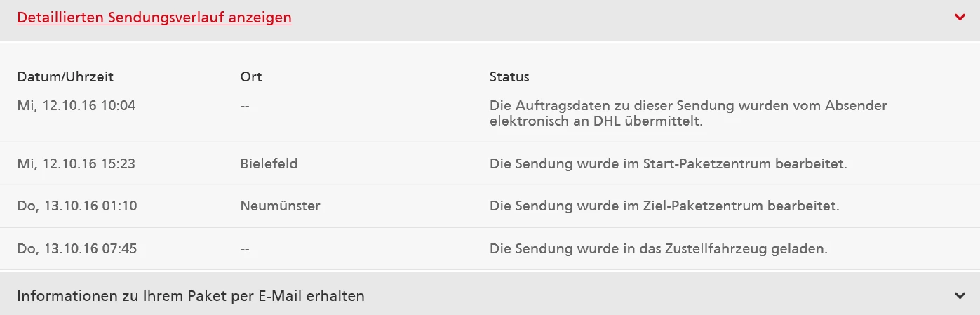Select the Do, 13.10.16 01:10 timestamp
980x315 pixels.
click(76, 206)
